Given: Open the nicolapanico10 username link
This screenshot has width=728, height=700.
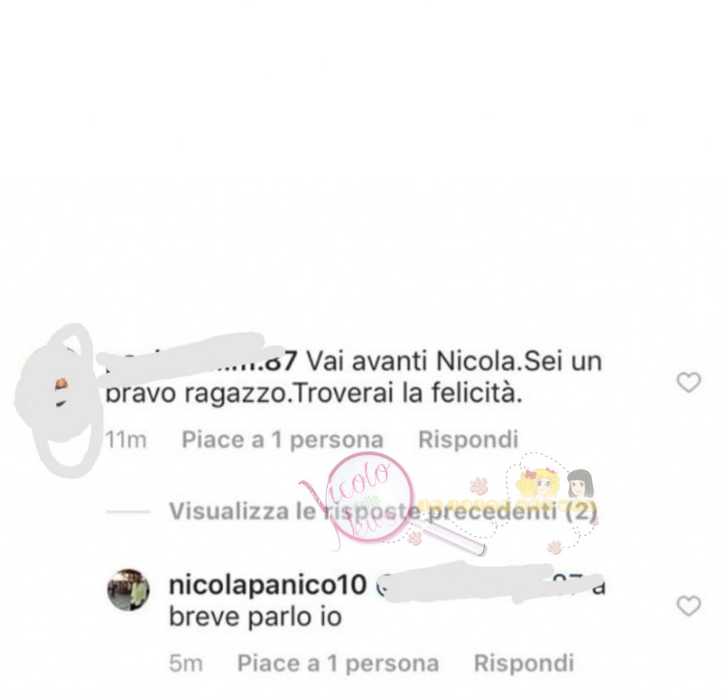Looking at the screenshot, I should [x=268, y=584].
